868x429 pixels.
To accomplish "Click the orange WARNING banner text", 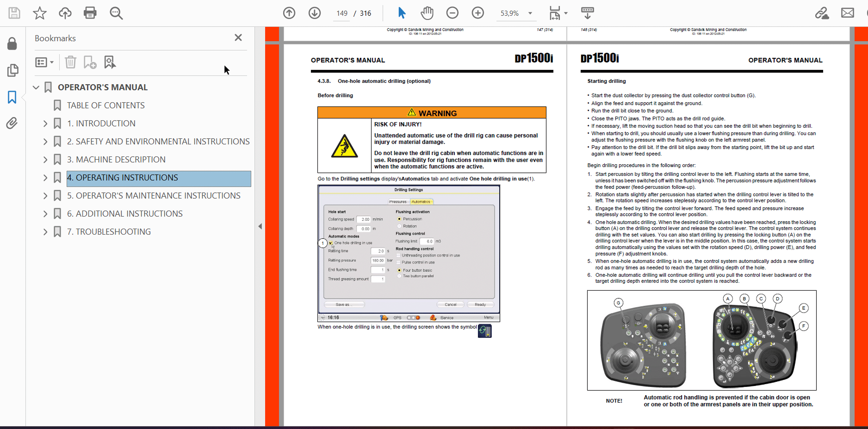I will click(438, 113).
